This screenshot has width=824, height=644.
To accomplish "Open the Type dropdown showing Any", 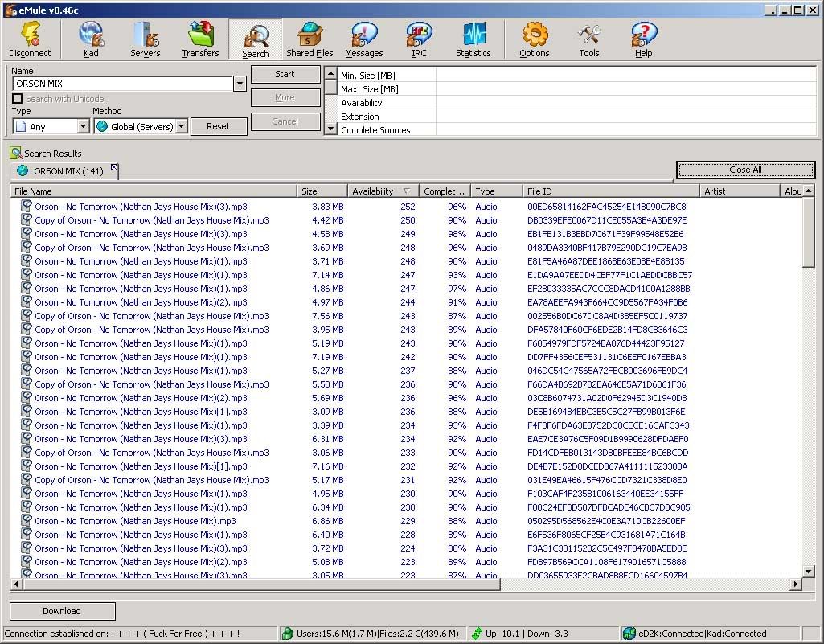I will 83,126.
